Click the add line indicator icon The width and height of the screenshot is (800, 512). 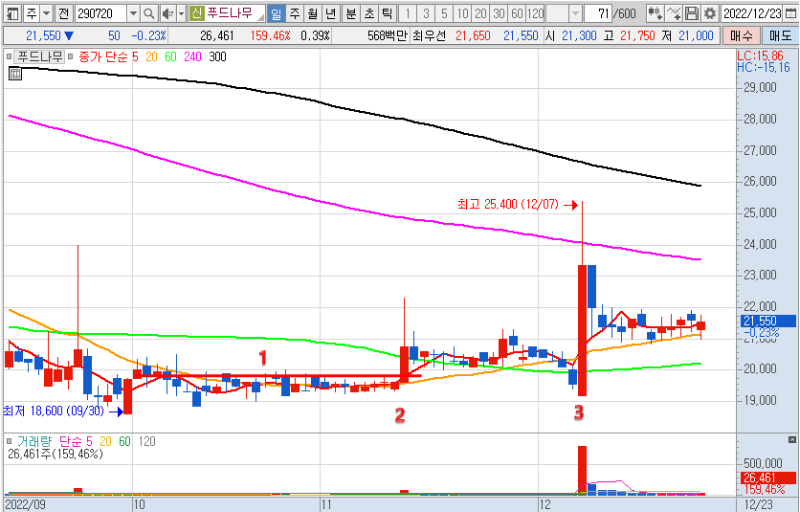pyautogui.click(x=673, y=13)
